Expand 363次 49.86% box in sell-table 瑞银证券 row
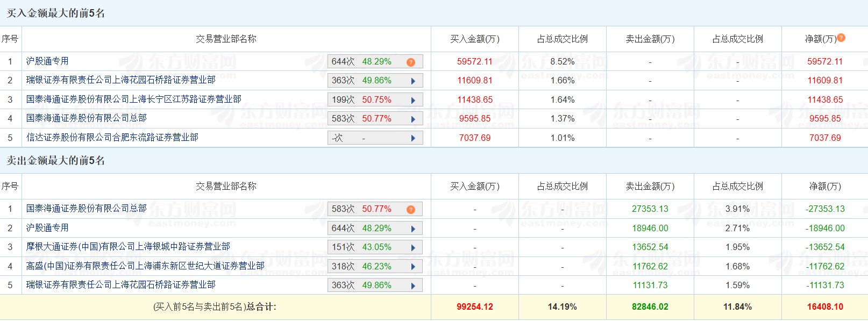Image resolution: width=868 pixels, height=321 pixels. (375, 286)
